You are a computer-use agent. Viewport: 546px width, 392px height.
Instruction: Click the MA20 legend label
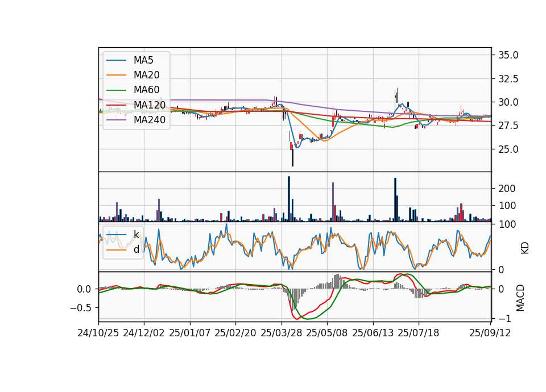click(x=146, y=75)
